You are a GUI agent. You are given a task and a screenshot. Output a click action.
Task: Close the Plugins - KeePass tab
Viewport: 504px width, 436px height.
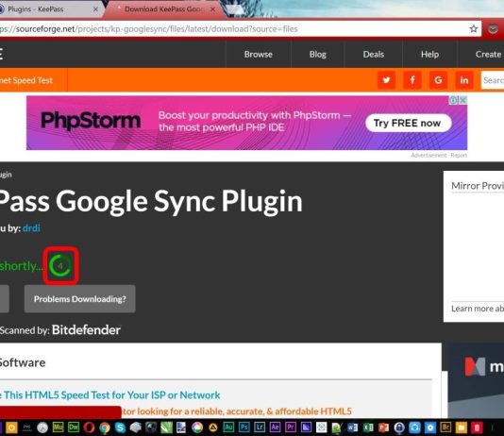(x=95, y=9)
